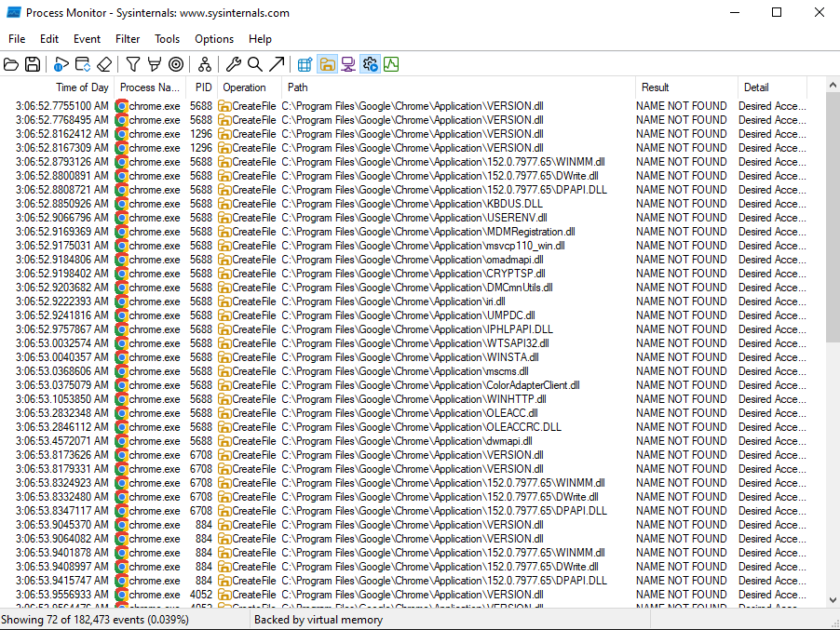
Task: Click the Clear display eraser icon
Action: tap(104, 65)
